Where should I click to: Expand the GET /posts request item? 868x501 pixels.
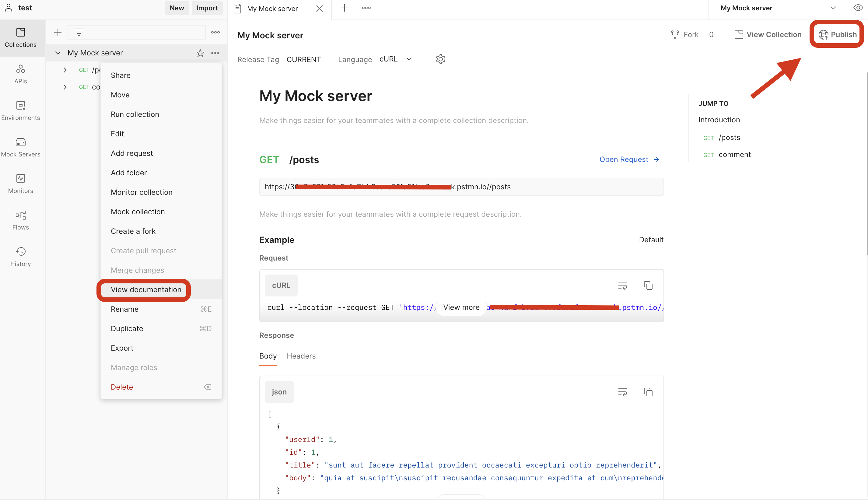[x=65, y=70]
